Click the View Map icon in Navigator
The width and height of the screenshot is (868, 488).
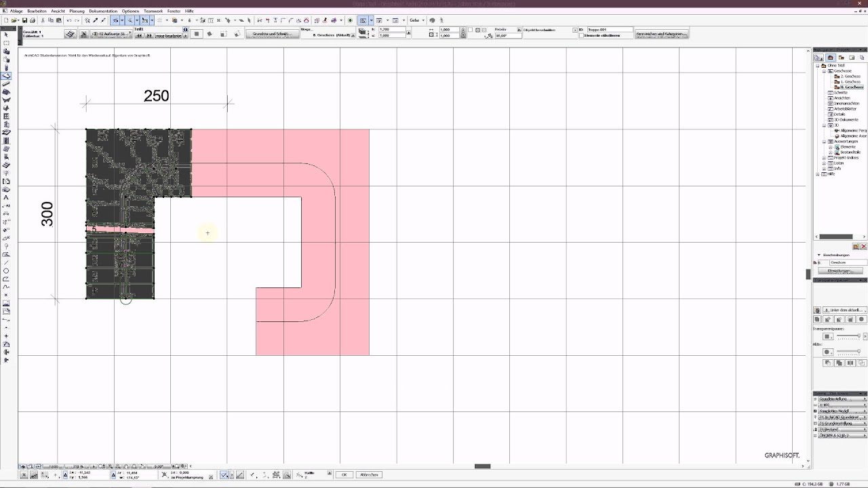click(841, 58)
